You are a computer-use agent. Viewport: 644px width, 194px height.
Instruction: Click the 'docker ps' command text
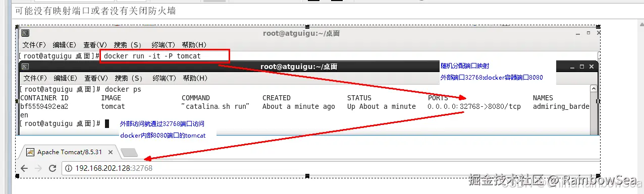(123, 89)
